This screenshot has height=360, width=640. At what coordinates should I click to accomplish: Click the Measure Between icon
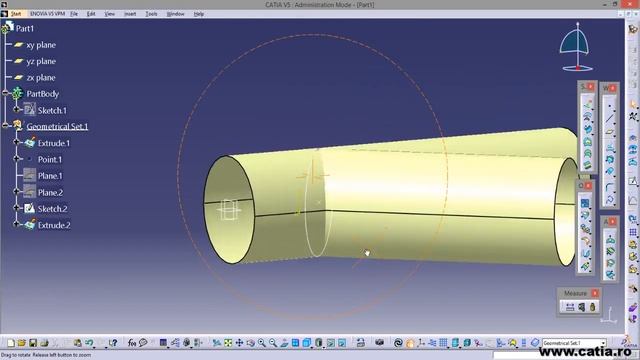click(570, 307)
